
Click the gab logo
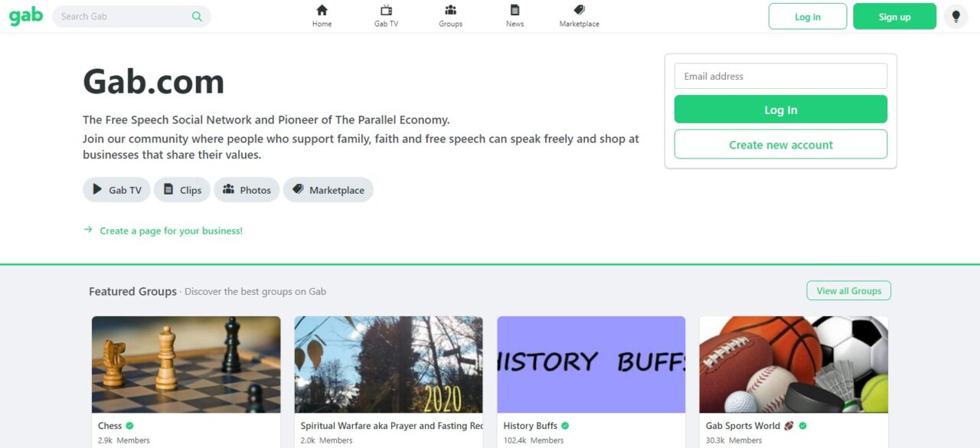click(x=26, y=16)
